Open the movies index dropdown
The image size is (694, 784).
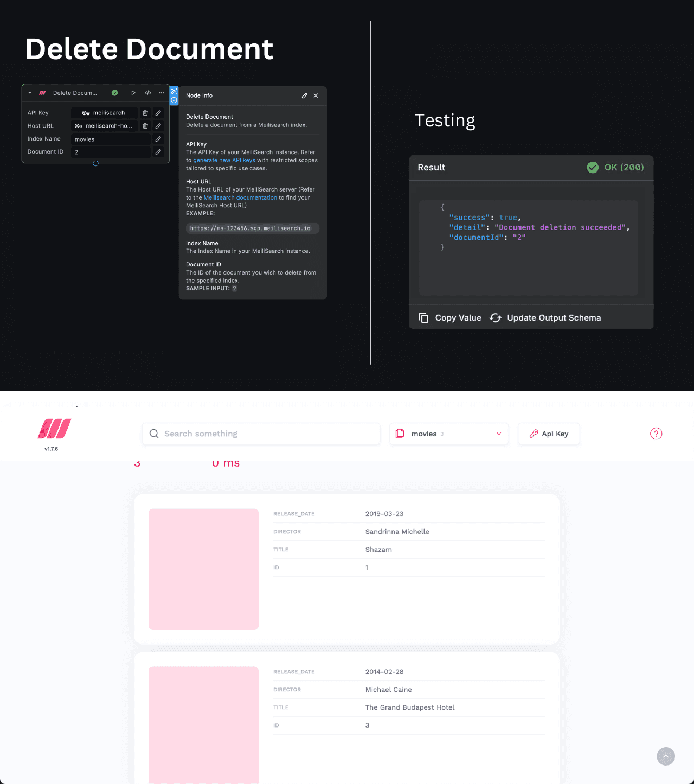coord(449,434)
